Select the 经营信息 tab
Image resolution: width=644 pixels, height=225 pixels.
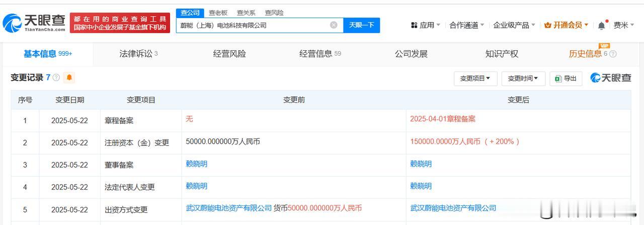tap(320, 54)
